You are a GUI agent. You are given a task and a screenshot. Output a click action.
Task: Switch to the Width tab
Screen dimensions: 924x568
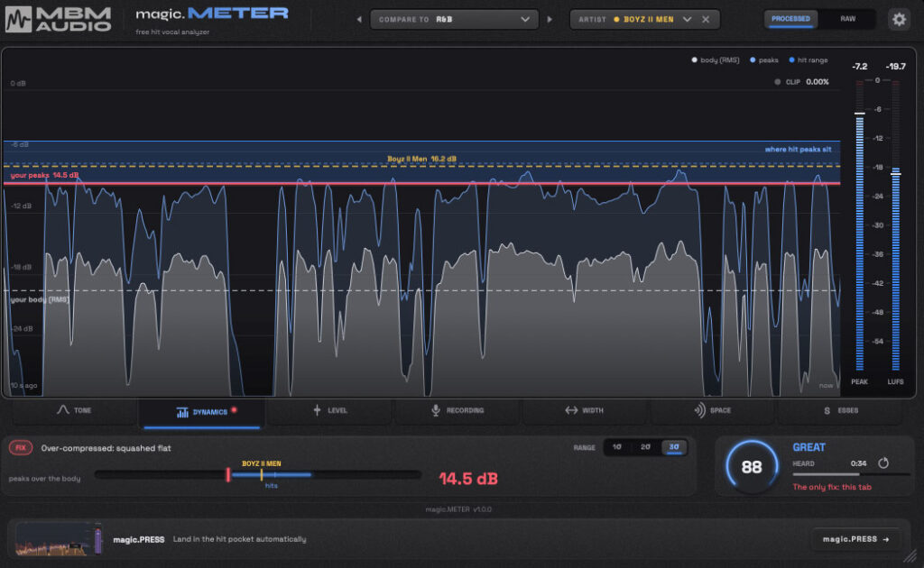coord(585,411)
